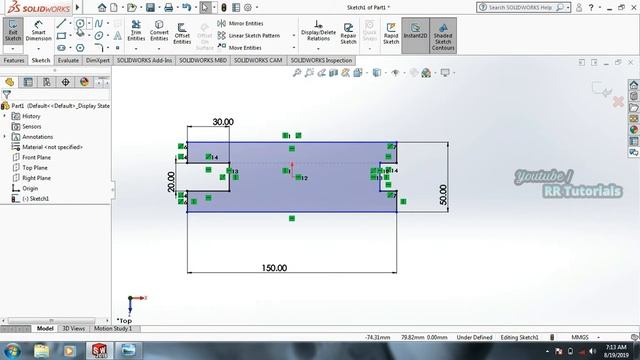The width and height of the screenshot is (640, 360).
Task: Switch to the Features tab
Action: tap(14, 60)
